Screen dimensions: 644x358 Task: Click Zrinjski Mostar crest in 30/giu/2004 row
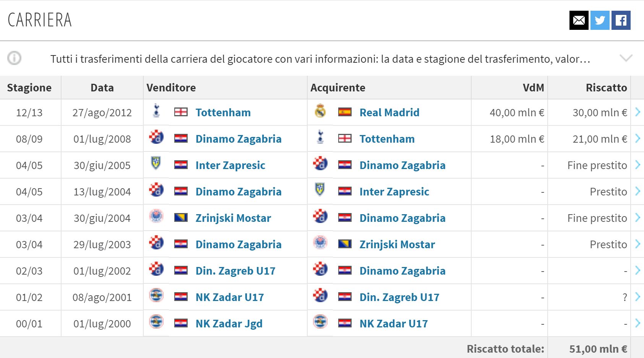(156, 217)
